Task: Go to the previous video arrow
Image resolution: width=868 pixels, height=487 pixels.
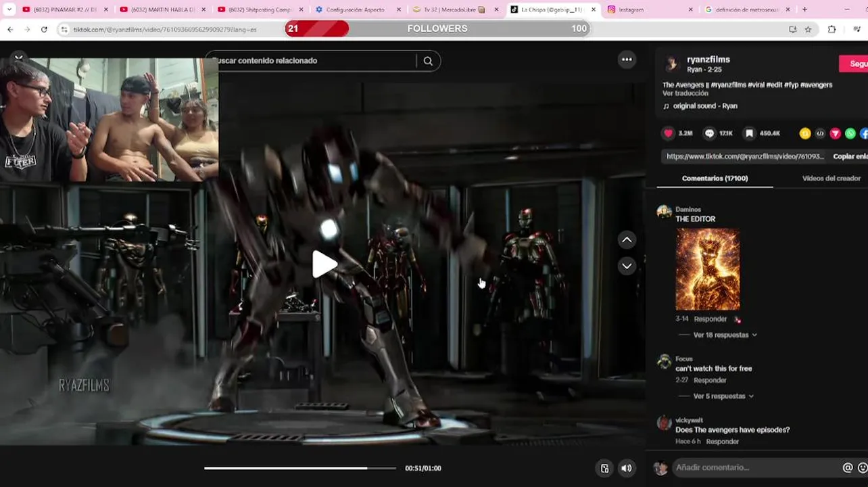Action: (627, 240)
